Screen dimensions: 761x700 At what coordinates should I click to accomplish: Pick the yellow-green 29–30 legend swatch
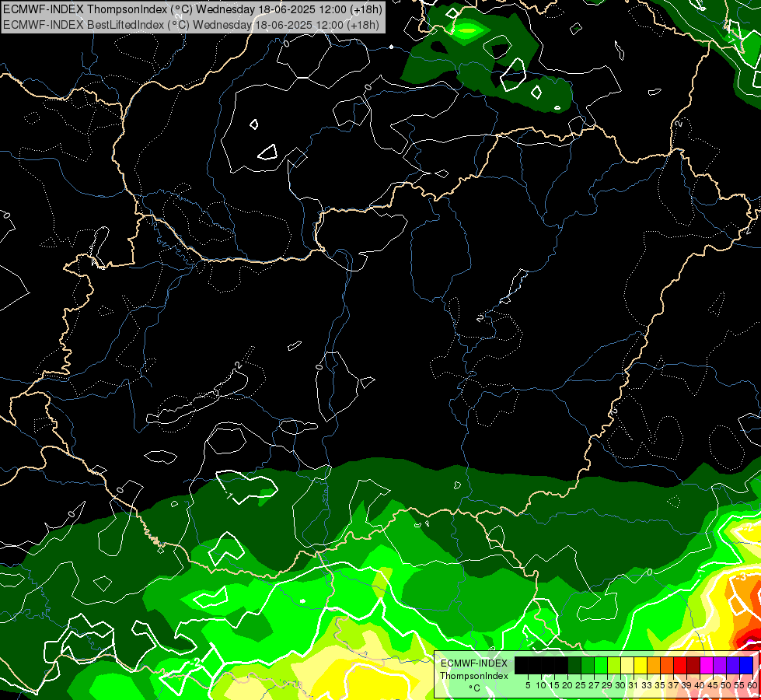tap(614, 666)
